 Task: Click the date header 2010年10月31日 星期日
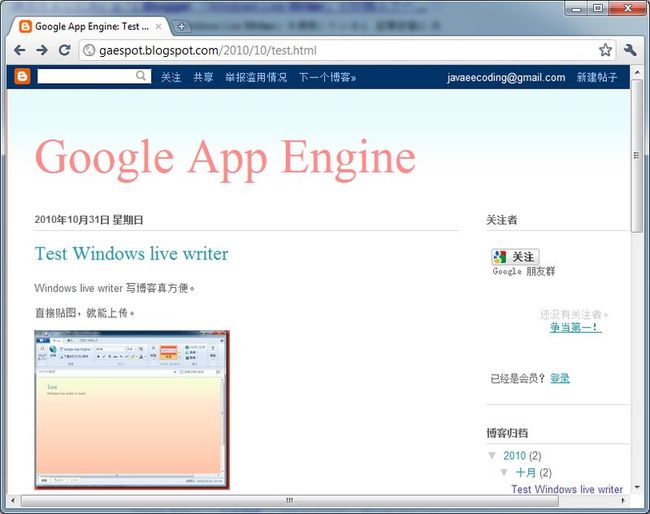click(89, 220)
